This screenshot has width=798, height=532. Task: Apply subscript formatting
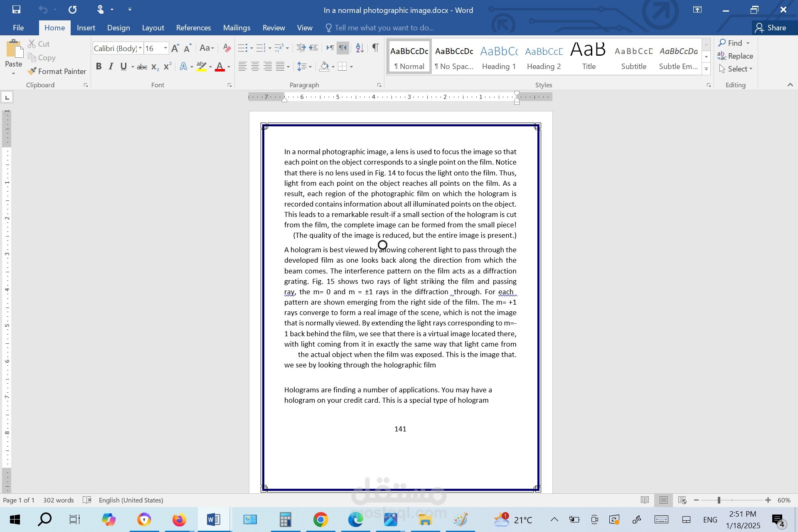pyautogui.click(x=155, y=66)
